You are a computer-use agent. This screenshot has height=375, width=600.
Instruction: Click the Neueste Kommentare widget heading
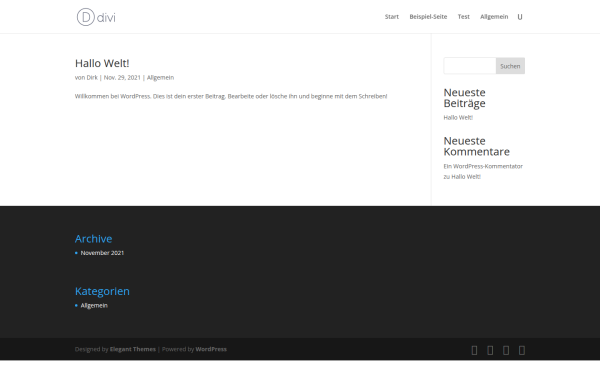click(x=476, y=146)
